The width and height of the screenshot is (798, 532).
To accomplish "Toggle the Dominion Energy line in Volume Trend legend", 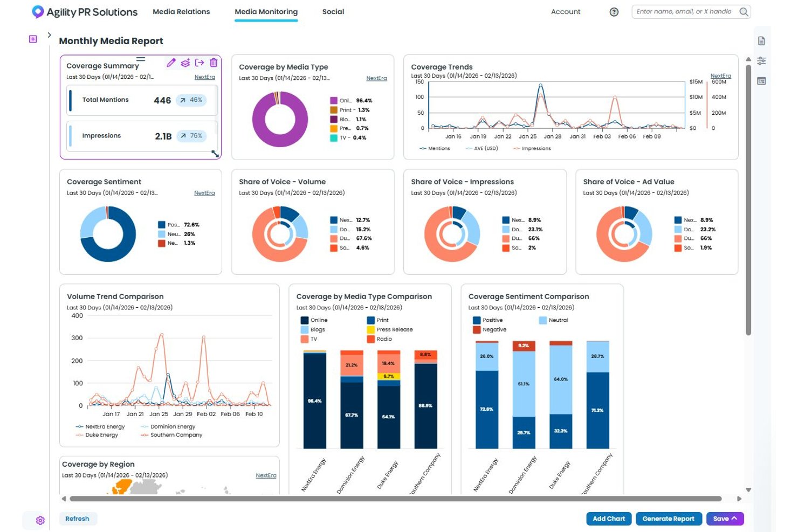I will 168,426.
